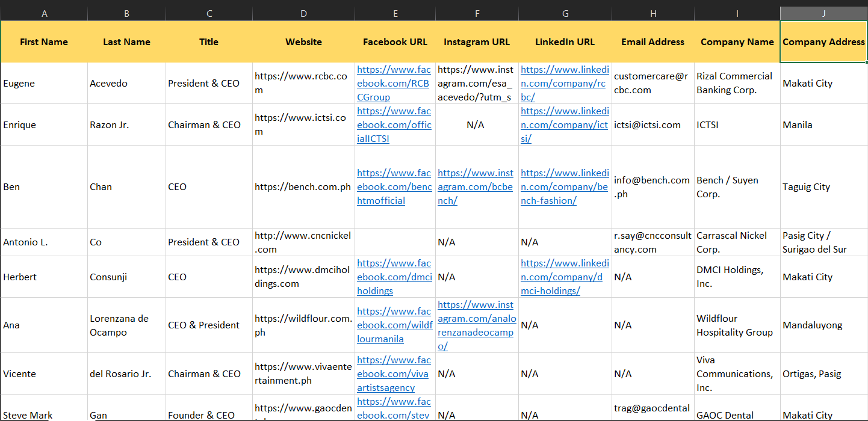Image resolution: width=868 pixels, height=421 pixels.
Task: Click the First Name header cell
Action: (44, 42)
